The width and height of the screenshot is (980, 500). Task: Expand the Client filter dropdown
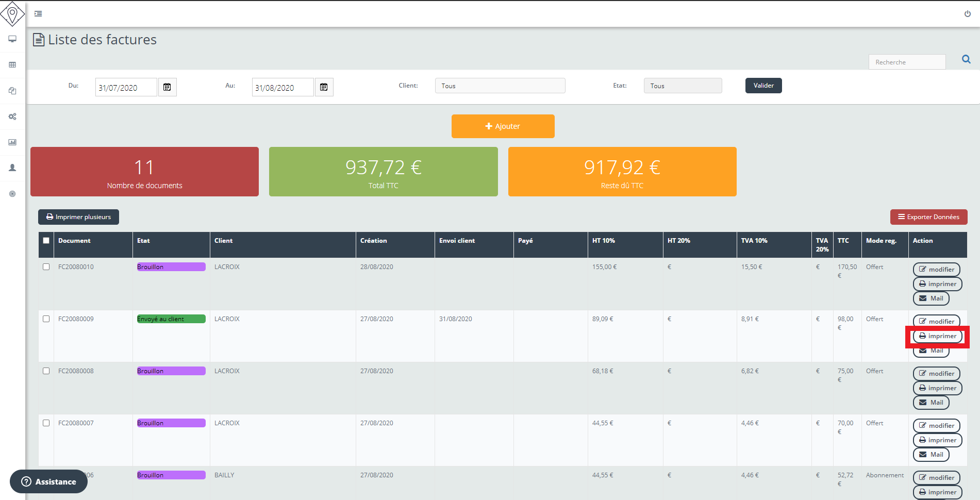pyautogui.click(x=500, y=86)
